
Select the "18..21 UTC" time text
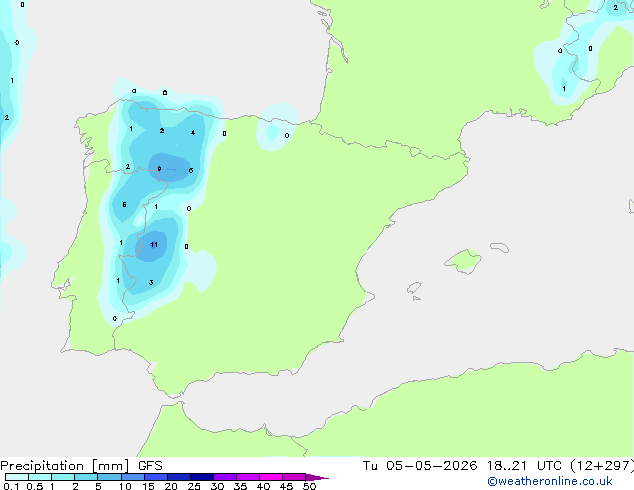click(524, 466)
